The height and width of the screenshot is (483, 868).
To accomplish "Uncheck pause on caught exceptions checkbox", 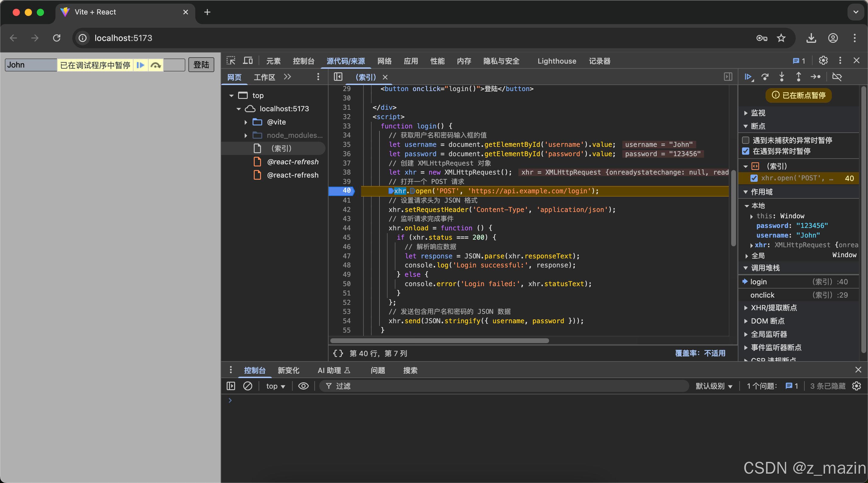I will pyautogui.click(x=746, y=151).
